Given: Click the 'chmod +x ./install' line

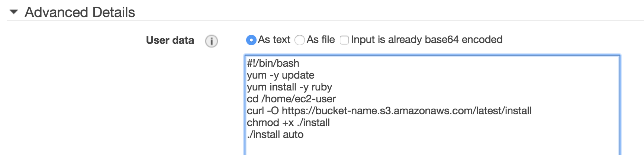Looking at the screenshot, I should [288, 123].
